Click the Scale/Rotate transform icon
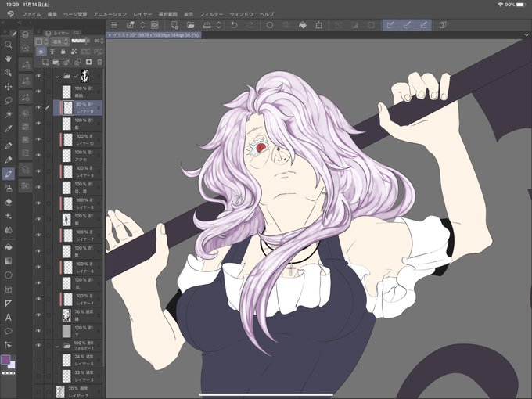 [x=319, y=25]
